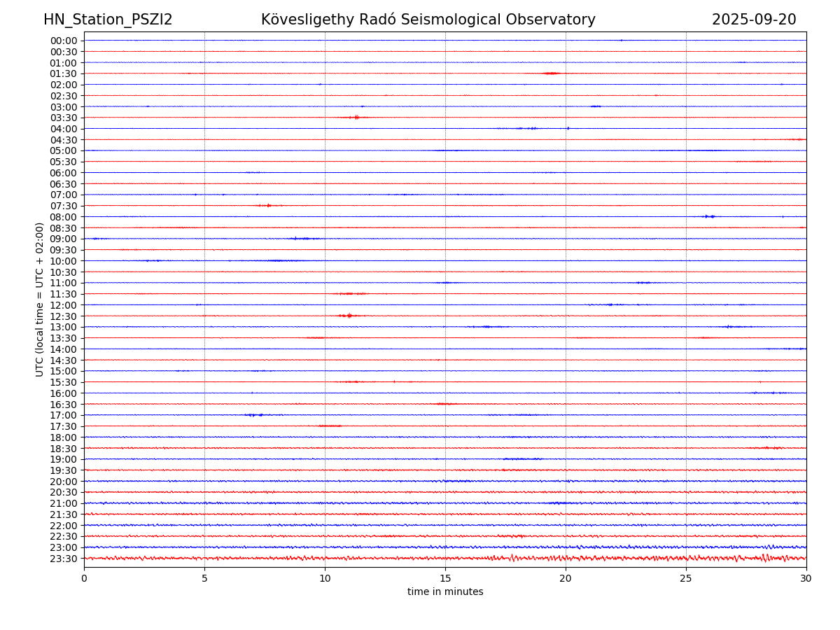840x630 pixels.
Task: Click the red burst on the 03:30 trace
Action: [356, 117]
